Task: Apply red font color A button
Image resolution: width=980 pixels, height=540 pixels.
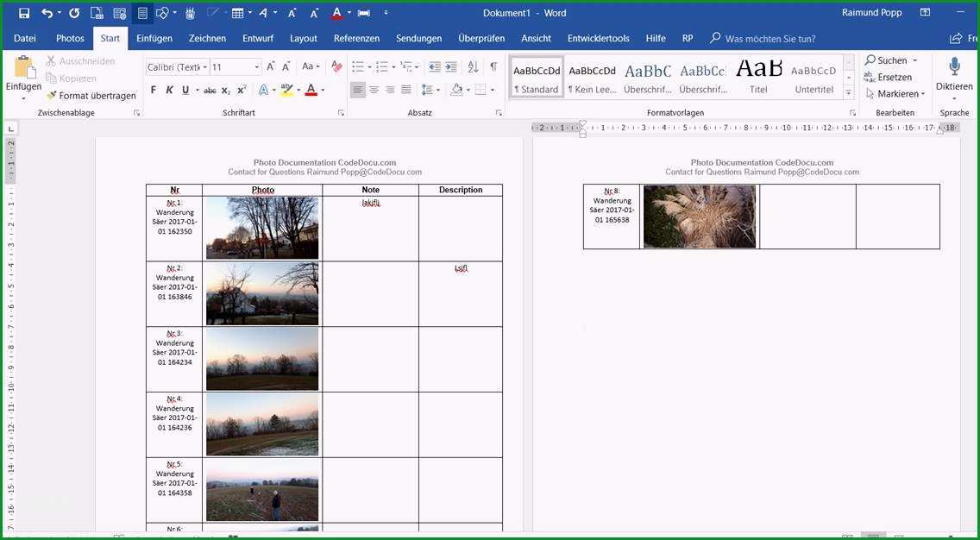Action: (311, 90)
